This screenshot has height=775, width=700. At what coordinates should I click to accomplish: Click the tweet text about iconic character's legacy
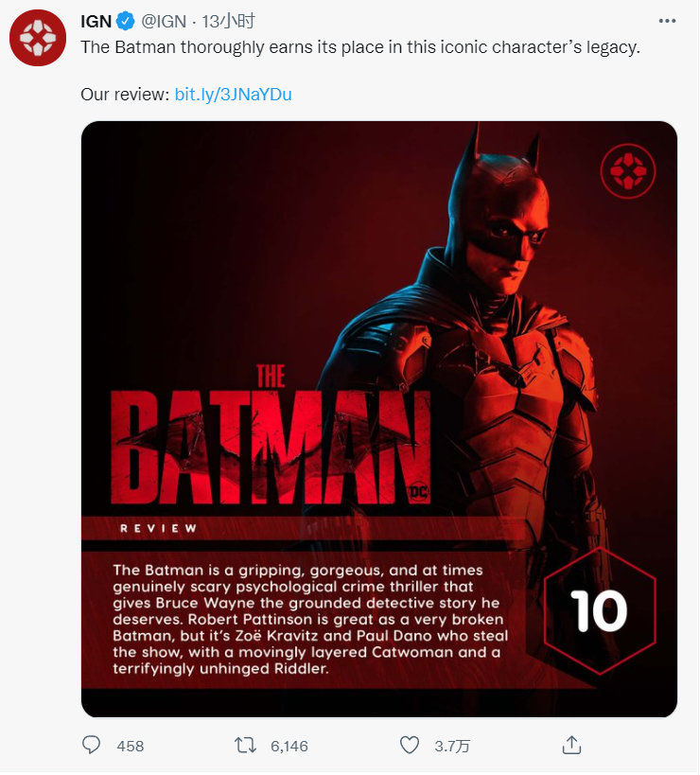click(360, 47)
